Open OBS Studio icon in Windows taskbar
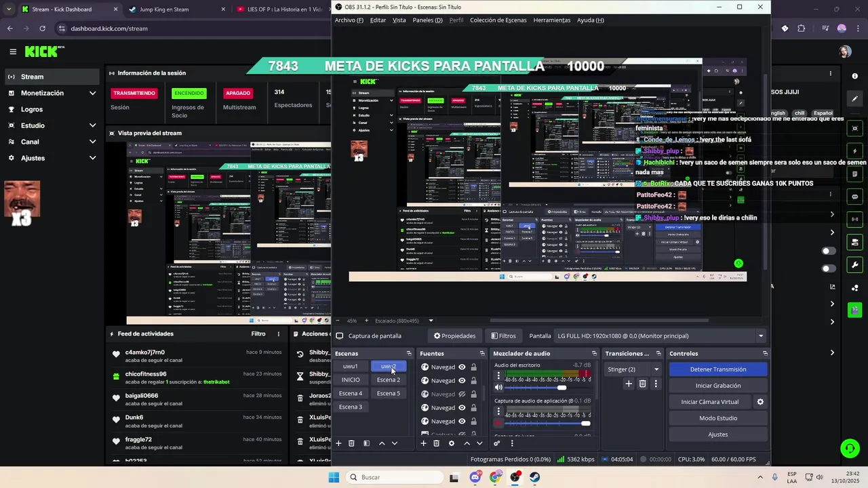The width and height of the screenshot is (868, 488). tap(515, 477)
